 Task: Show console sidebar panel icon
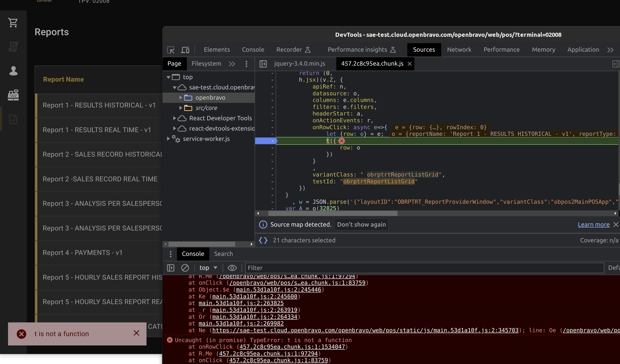[x=171, y=268]
